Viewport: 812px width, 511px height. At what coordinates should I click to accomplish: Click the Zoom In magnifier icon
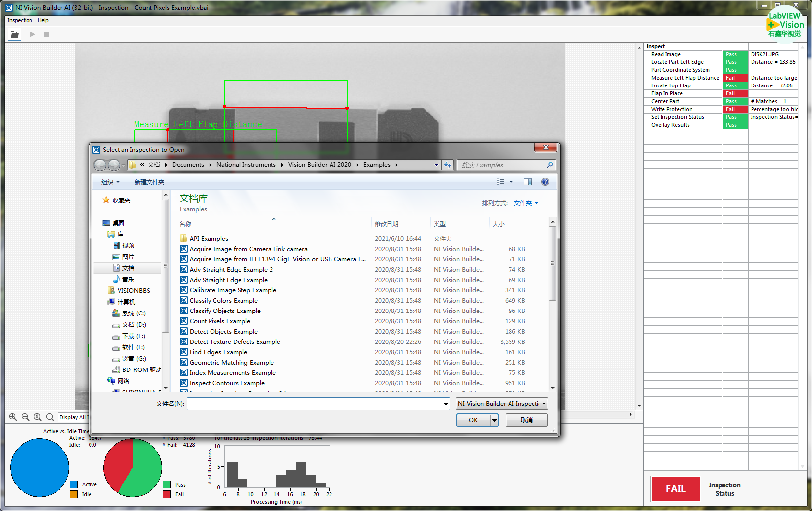(x=13, y=417)
